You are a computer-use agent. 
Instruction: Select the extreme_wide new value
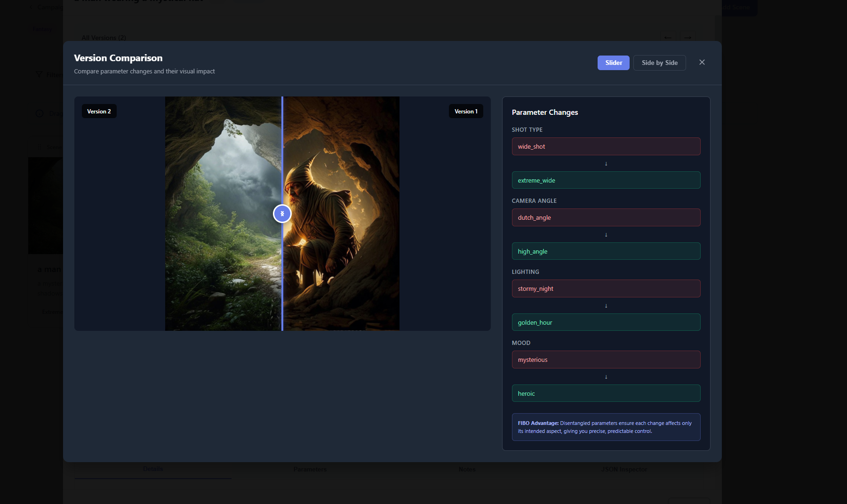point(606,180)
